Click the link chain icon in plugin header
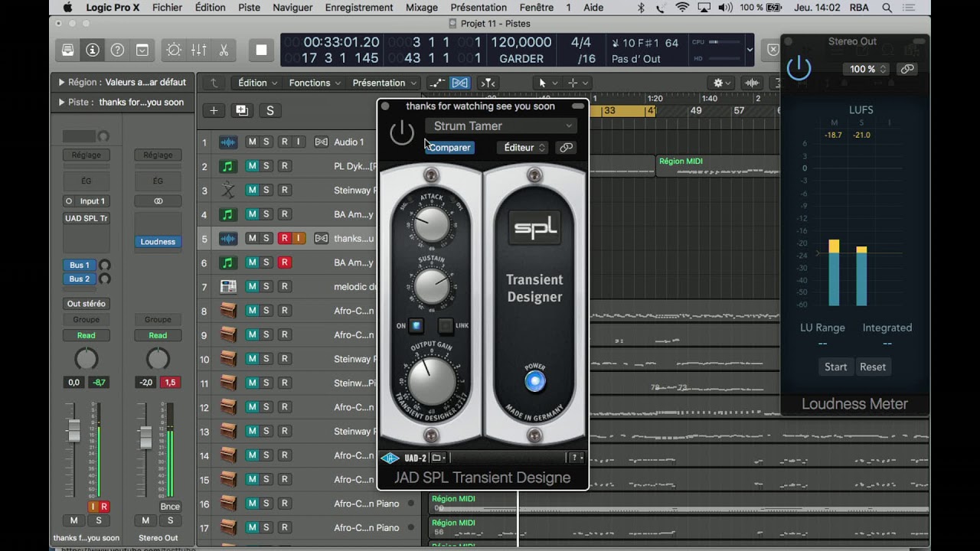 tap(567, 148)
